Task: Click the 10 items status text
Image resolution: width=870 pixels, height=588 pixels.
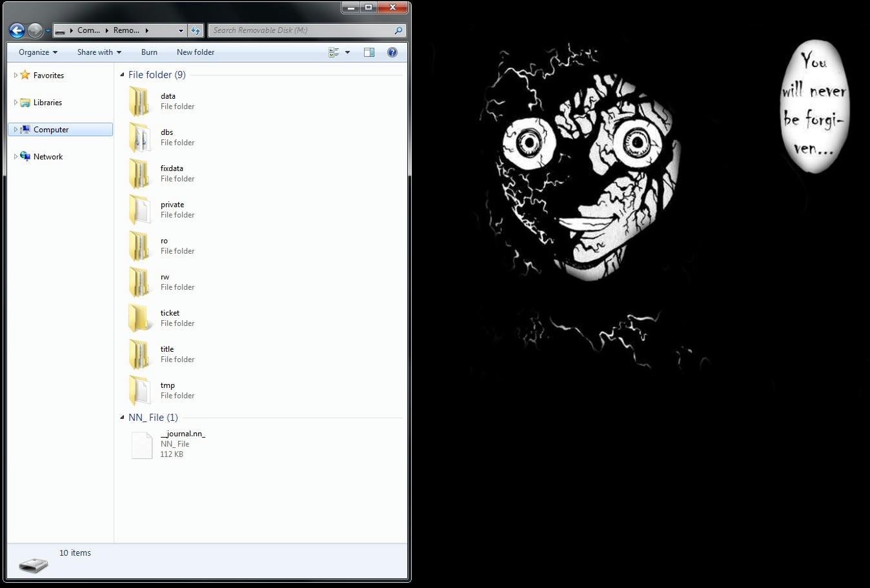Action: [x=75, y=553]
